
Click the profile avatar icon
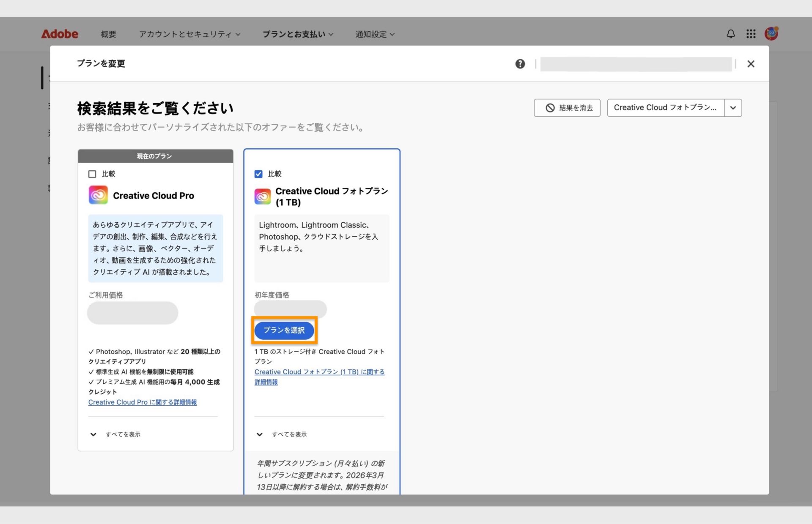tap(771, 34)
